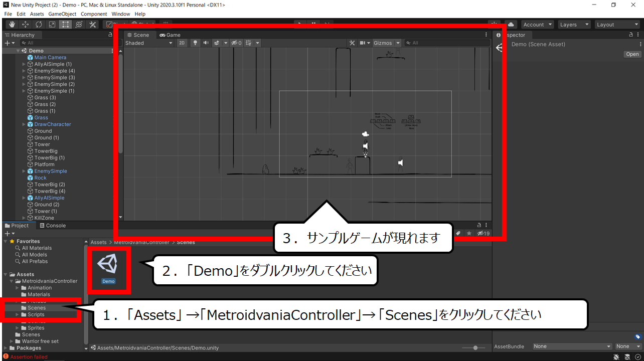Expand the DrawCharacter object
644x361 pixels.
click(24, 124)
